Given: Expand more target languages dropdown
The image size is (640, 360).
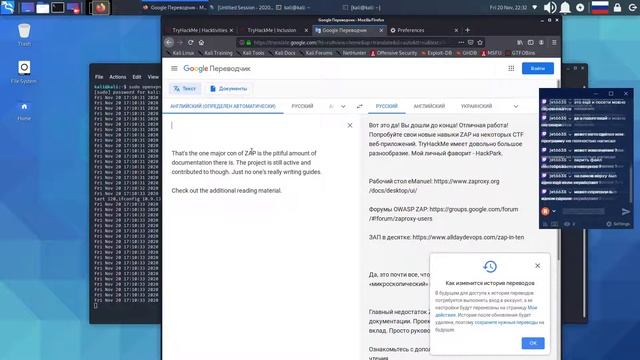Looking at the screenshot, I should 516,106.
